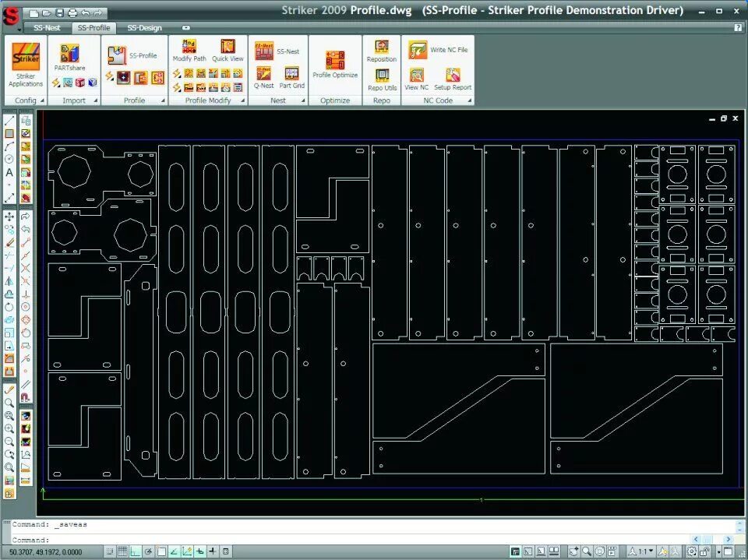This screenshot has width=748, height=560.
Task: Expand the Profile Modify panel launcher
Action: pos(243,100)
